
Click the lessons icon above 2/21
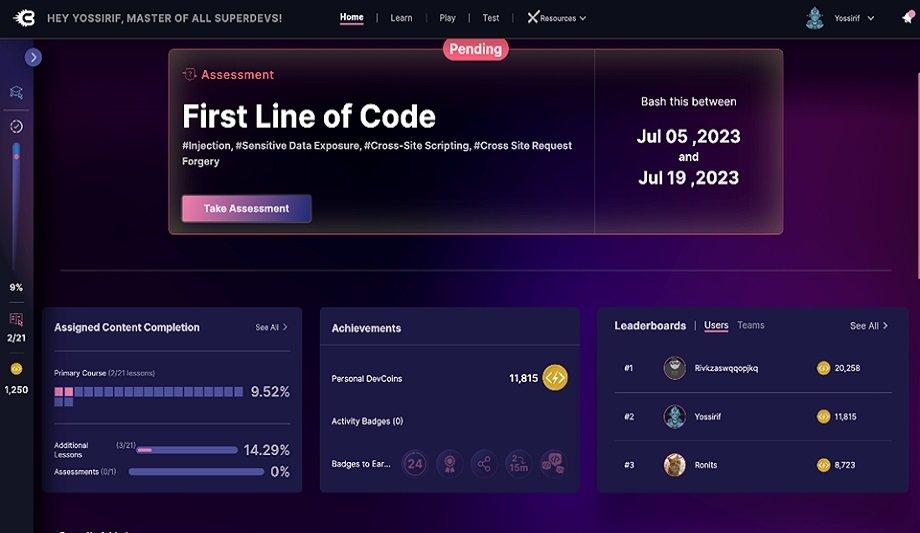[x=16, y=319]
